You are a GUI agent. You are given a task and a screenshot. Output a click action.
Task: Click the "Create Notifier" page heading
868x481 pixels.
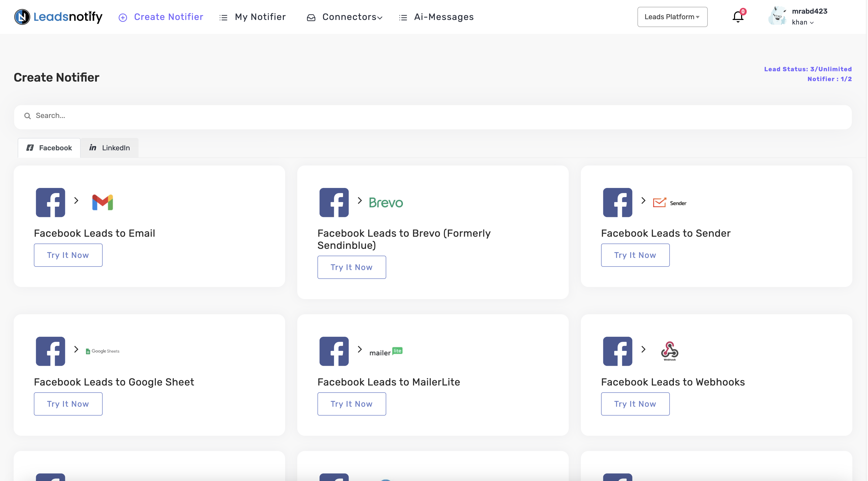[x=57, y=78]
